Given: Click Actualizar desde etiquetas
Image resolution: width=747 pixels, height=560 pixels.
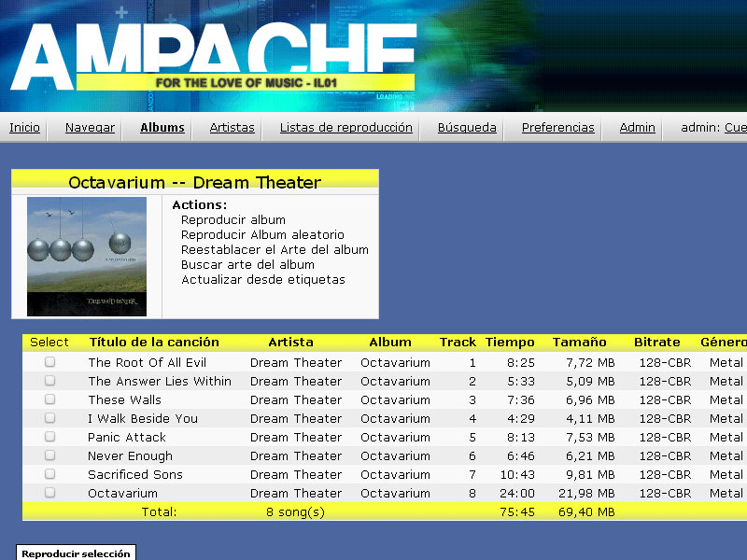Looking at the screenshot, I should click(263, 279).
